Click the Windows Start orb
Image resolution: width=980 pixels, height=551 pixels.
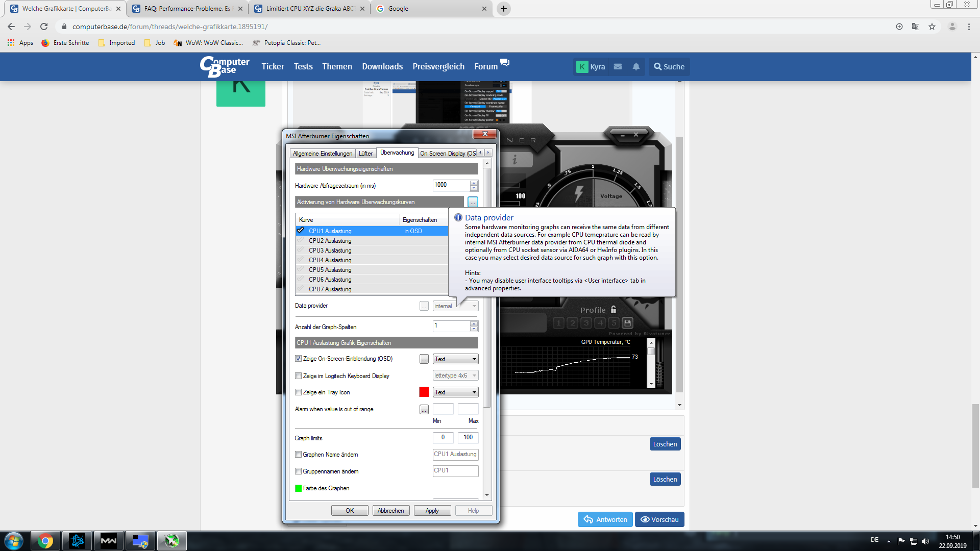click(x=14, y=541)
